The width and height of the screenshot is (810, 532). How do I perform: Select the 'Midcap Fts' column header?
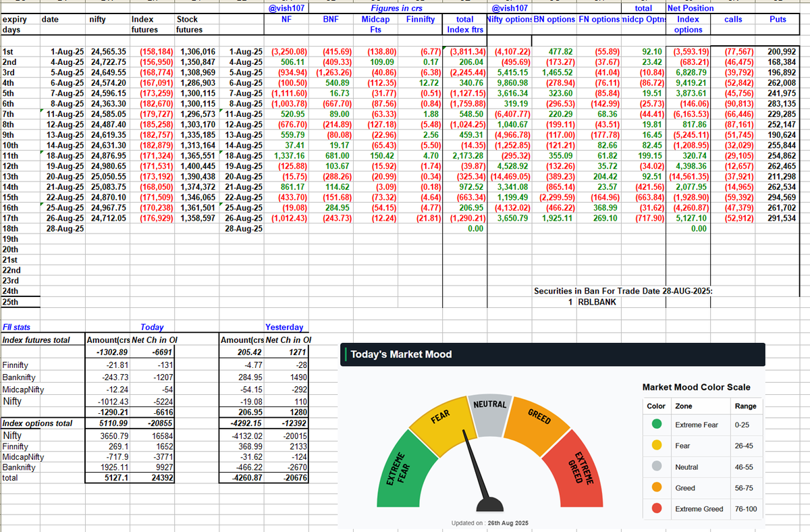[376, 24]
